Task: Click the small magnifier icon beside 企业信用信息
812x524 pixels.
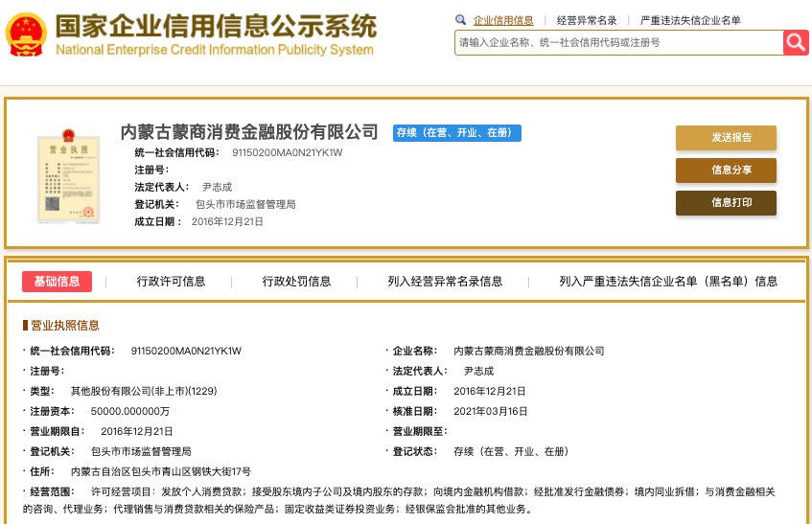Action: 460,20
